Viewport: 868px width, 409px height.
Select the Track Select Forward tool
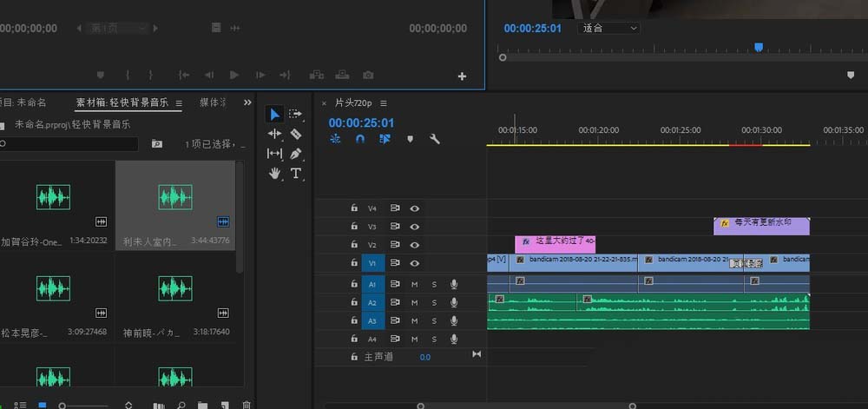pos(296,114)
